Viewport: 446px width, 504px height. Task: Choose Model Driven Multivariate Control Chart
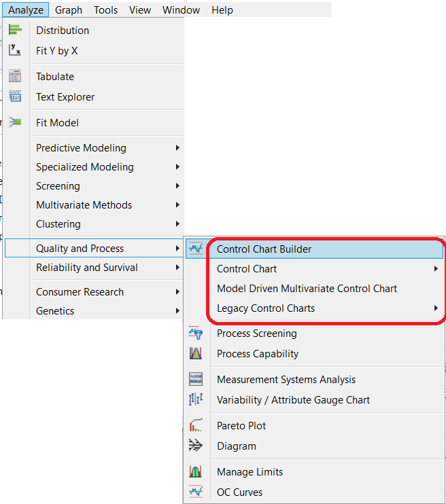(307, 289)
